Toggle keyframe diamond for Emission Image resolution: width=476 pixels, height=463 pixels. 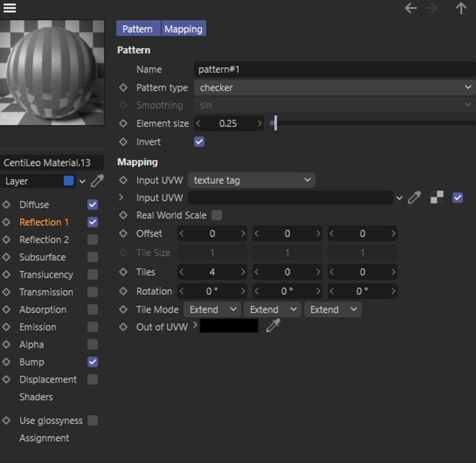[6, 327]
